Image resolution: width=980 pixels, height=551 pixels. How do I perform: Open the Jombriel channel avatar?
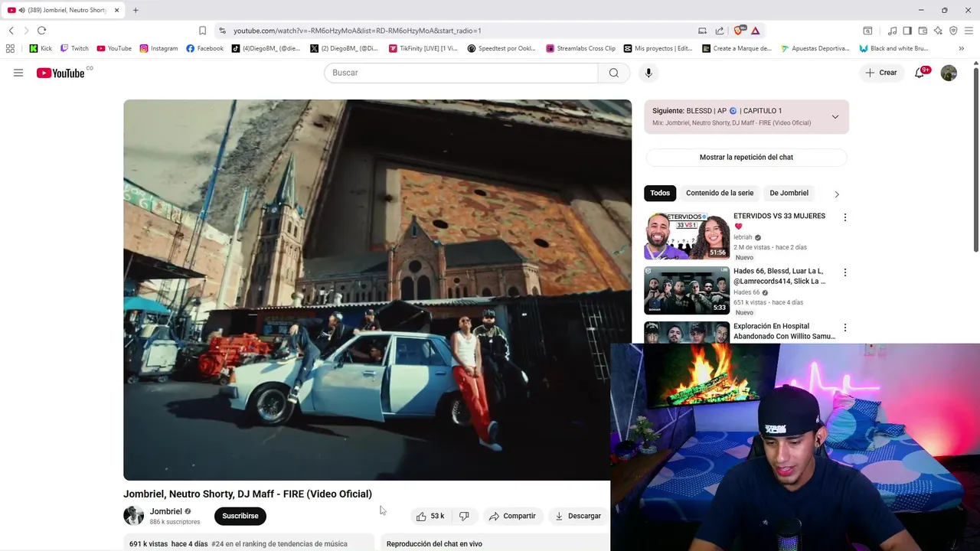(134, 516)
